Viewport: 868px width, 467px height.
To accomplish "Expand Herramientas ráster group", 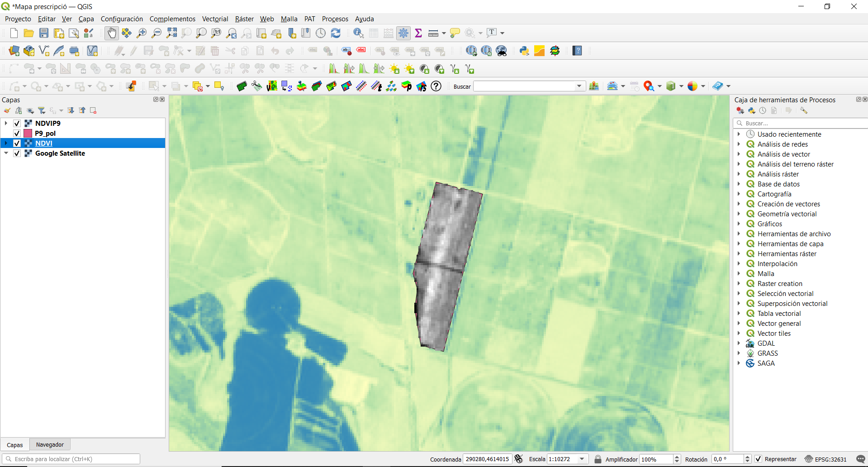I will point(739,253).
